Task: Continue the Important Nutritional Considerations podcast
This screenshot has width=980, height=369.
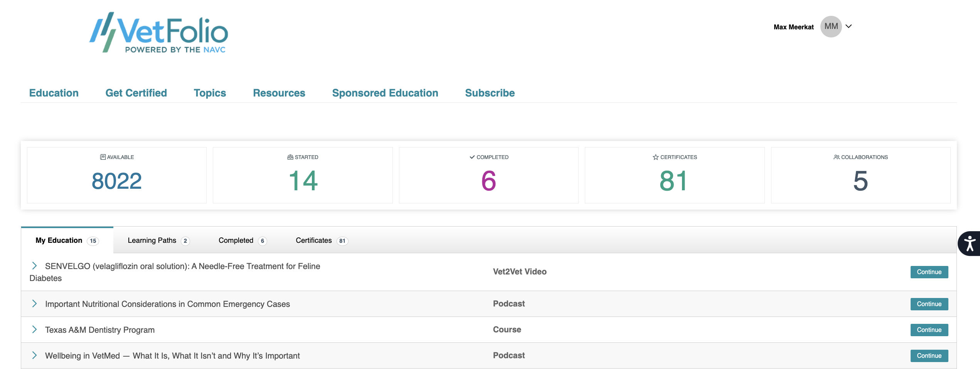Action: click(929, 304)
